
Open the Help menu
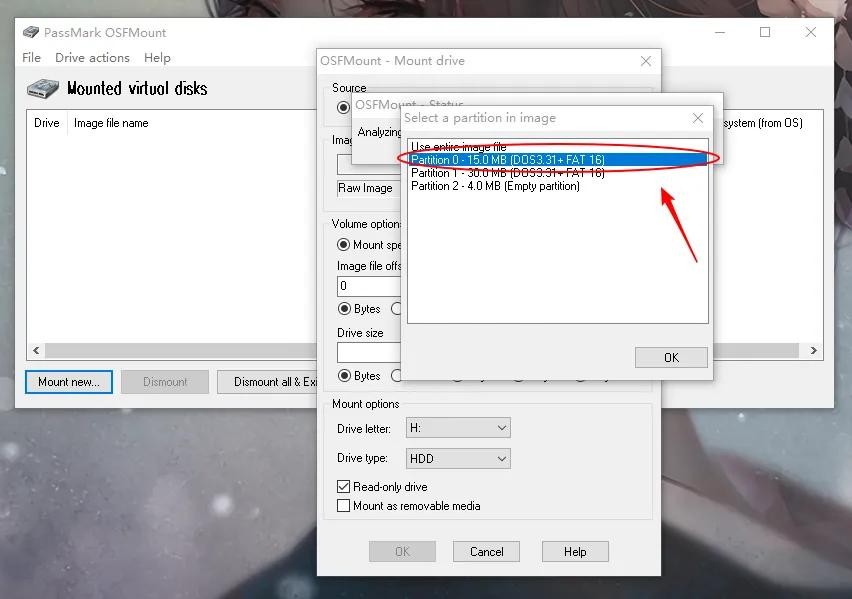click(x=157, y=58)
